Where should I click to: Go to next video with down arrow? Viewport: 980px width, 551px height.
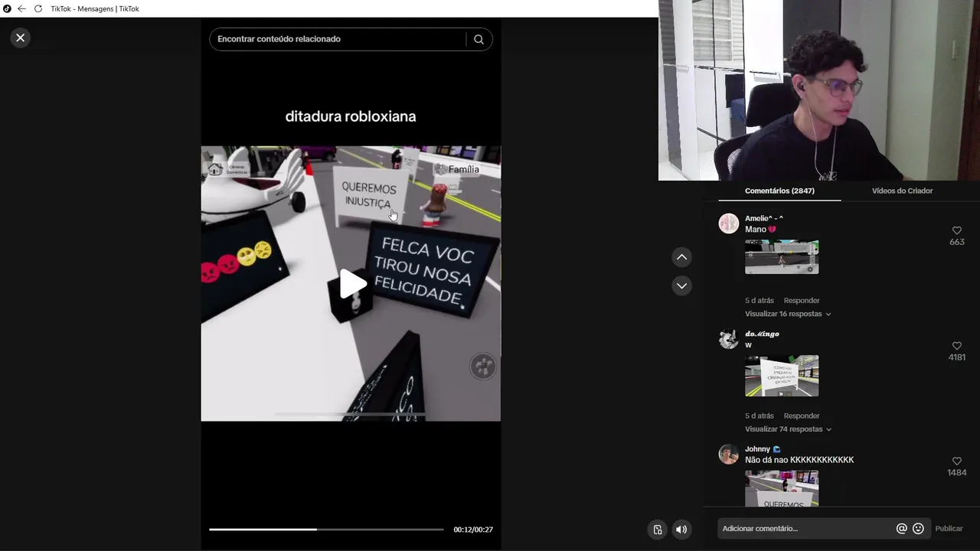coord(681,285)
